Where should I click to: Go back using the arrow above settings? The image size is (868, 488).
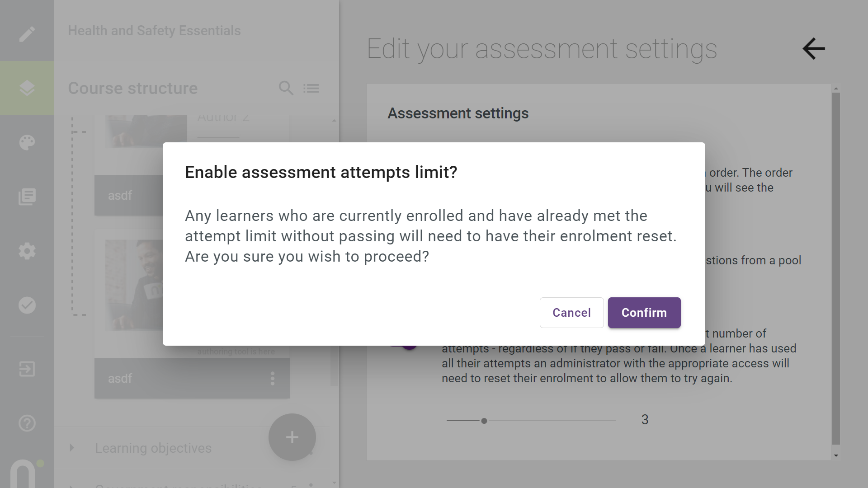(x=813, y=49)
